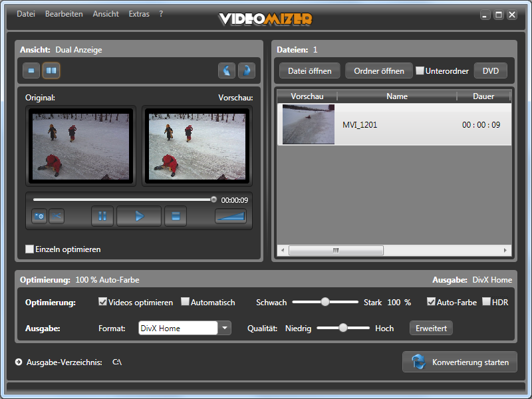This screenshot has width=532, height=399.
Task: Uncheck Videos optimieren
Action: coord(102,302)
